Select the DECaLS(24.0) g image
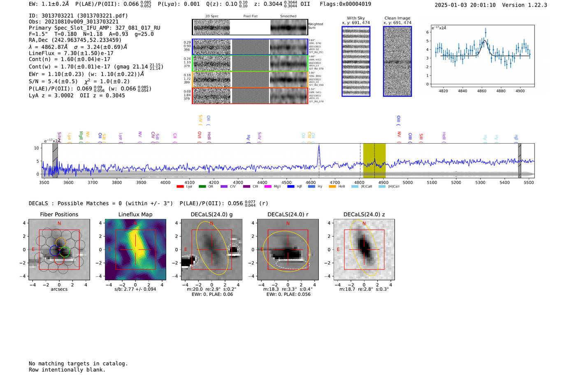The width and height of the screenshot is (576, 392). [x=211, y=250]
